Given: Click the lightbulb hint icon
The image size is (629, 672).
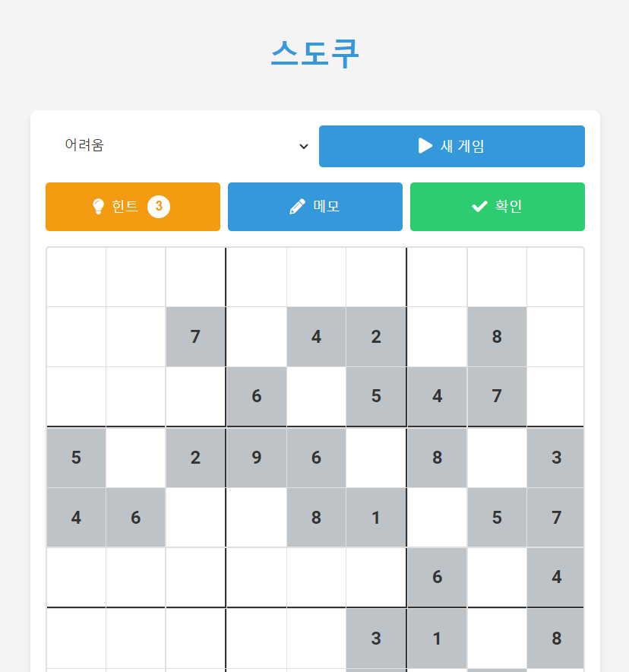Looking at the screenshot, I should pos(99,207).
